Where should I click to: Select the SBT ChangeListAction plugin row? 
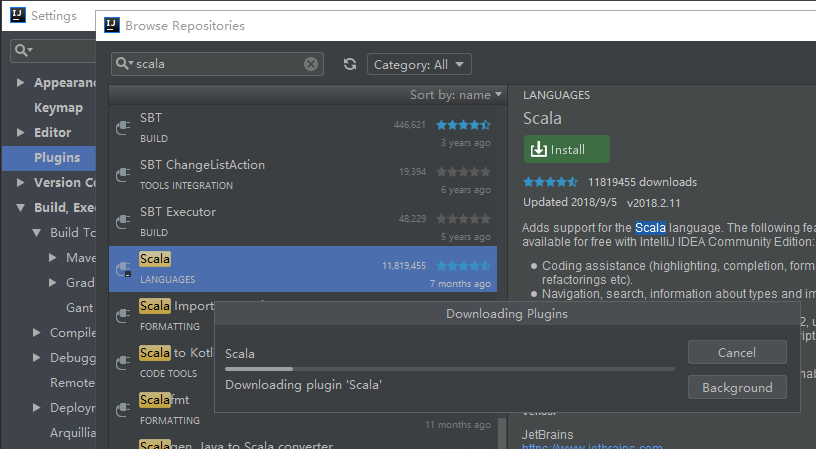click(x=303, y=175)
